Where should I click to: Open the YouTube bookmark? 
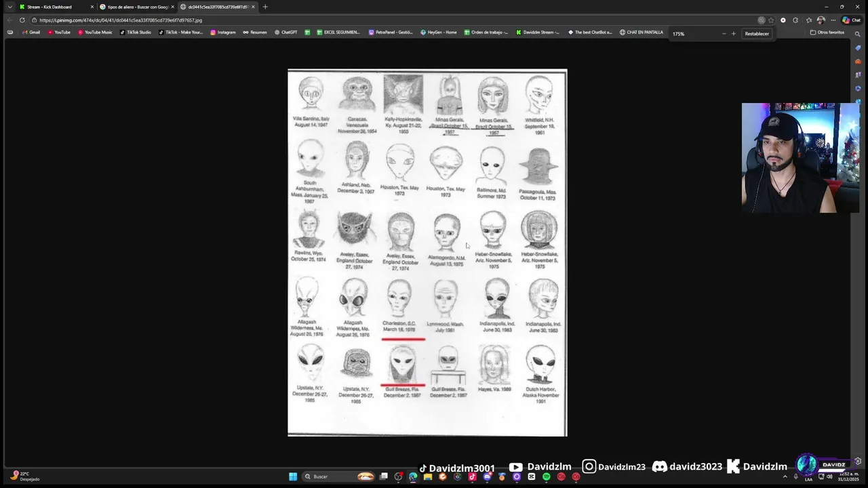tap(59, 33)
